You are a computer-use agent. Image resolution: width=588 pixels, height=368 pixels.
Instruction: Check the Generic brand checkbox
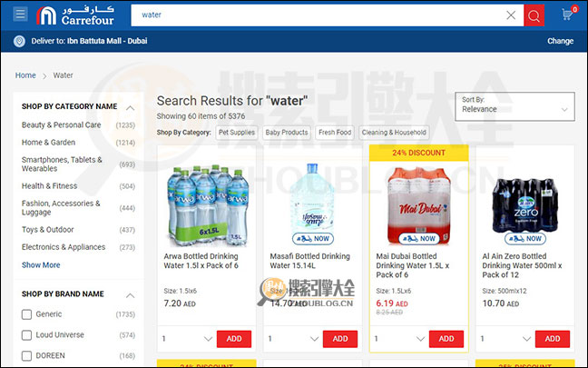point(26,314)
